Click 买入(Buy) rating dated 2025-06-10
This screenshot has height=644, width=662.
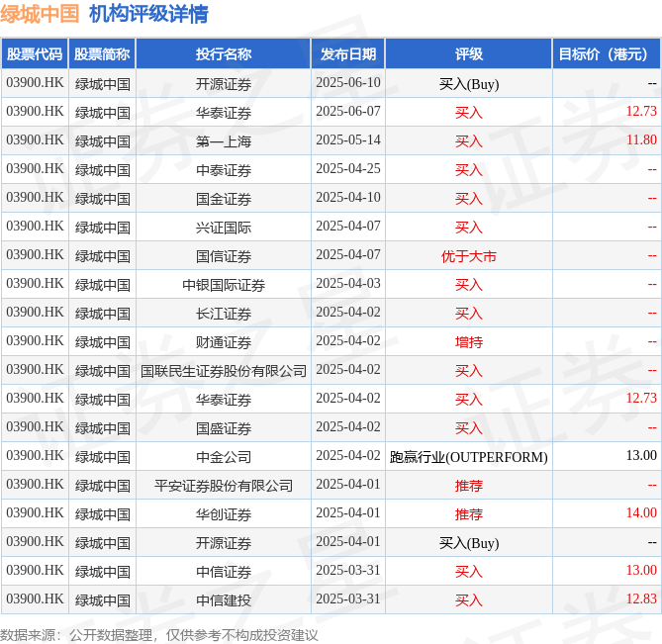469,84
